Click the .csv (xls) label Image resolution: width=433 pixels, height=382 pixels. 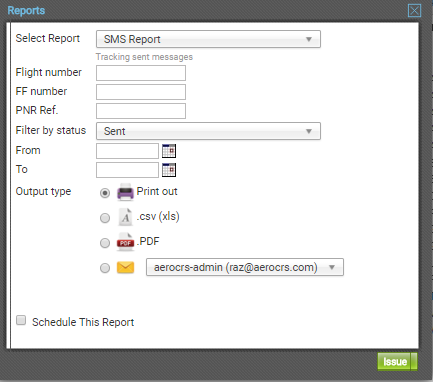[158, 217]
